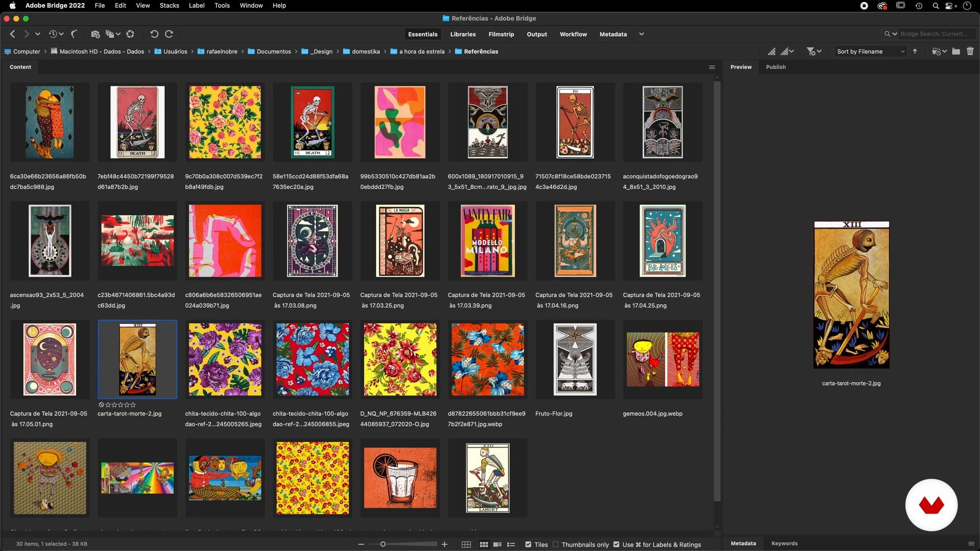Viewport: 980px width, 551px height.
Task: Open Creative Cloud menu bar icon
Action: click(x=882, y=6)
